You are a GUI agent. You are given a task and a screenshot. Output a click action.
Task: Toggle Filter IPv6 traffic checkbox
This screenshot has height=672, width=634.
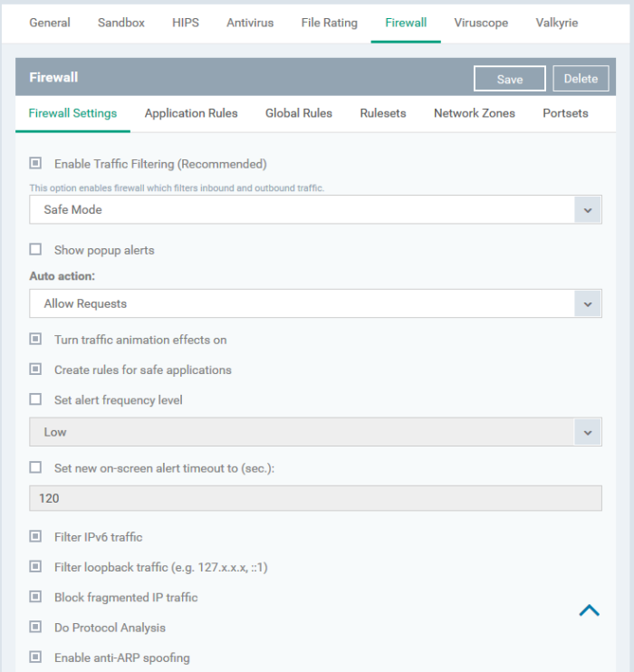[35, 536]
